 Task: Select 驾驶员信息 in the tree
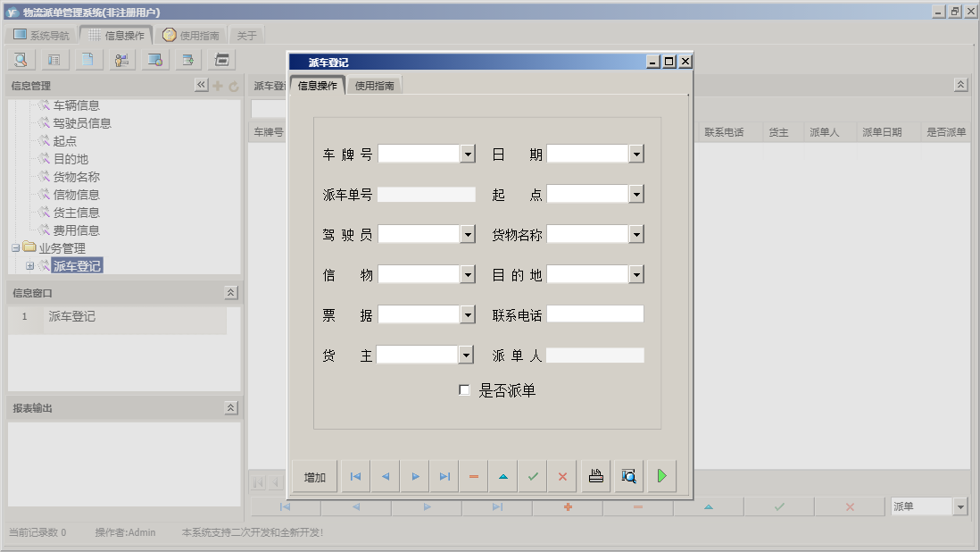[84, 122]
